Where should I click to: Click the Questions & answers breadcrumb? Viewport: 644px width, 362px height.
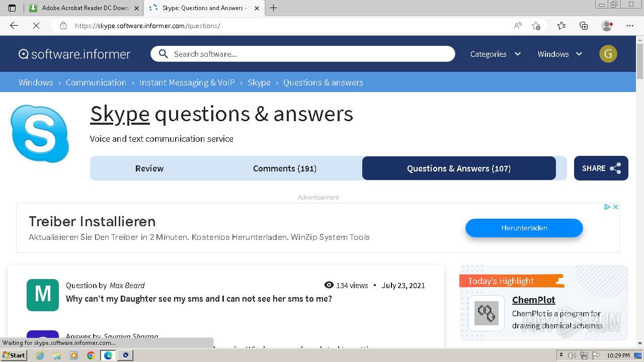point(323,82)
